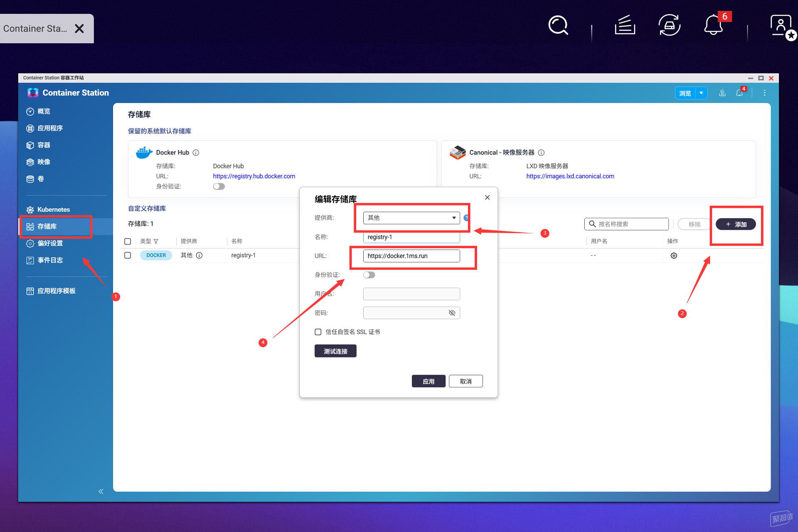Open the 映像 images sidebar item
The width and height of the screenshot is (798, 532).
click(44, 162)
